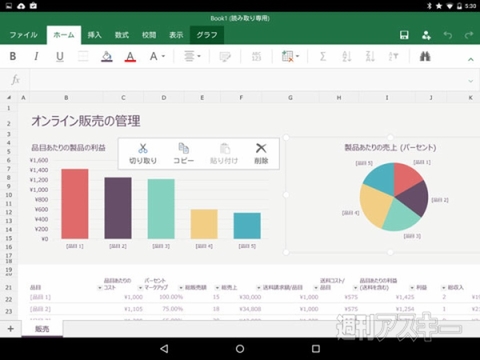Viewport: 480px width, 360px height.
Task: Toggle italic formatting with the I icon
Action: point(36,56)
